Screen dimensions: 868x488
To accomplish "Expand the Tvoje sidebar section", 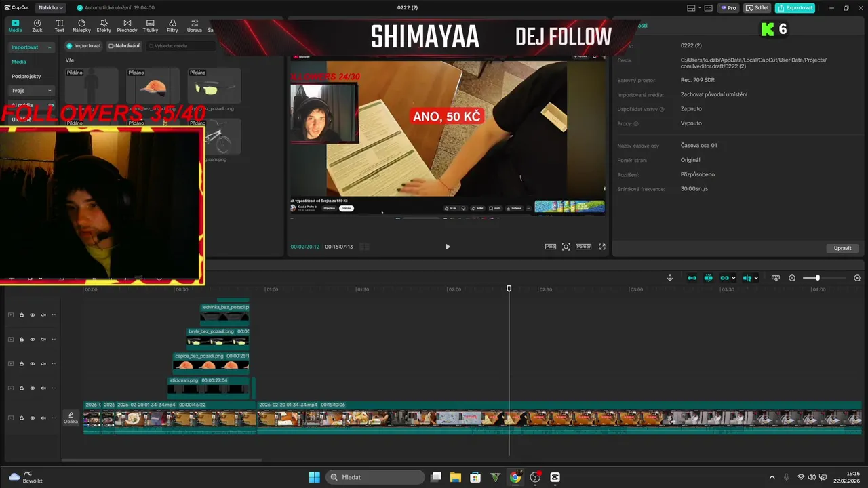I will pyautogui.click(x=32, y=90).
